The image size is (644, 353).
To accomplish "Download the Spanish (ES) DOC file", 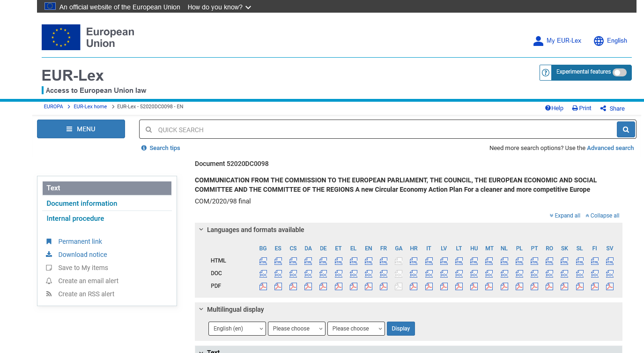I will point(278,274).
